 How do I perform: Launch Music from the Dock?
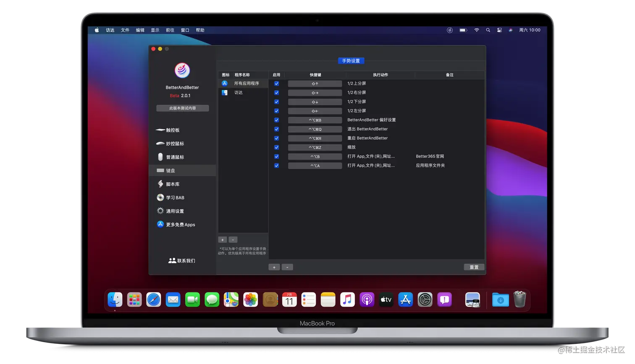(347, 300)
